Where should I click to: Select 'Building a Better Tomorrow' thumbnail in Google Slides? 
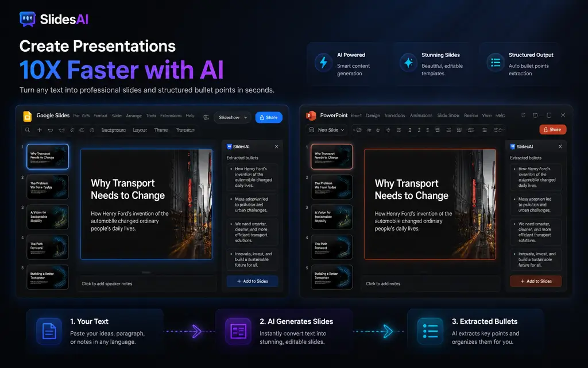click(x=48, y=277)
